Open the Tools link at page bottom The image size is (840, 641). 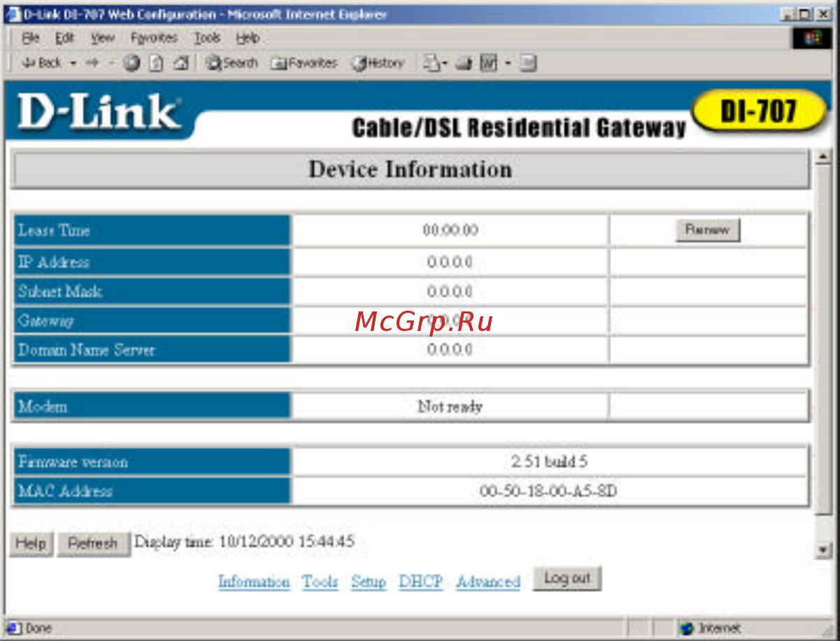click(320, 582)
